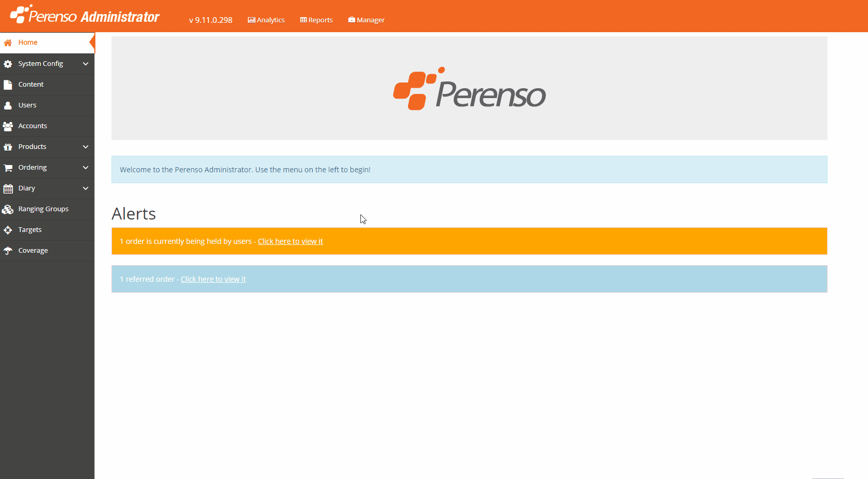Image resolution: width=868 pixels, height=479 pixels.
Task: Click the Reports table icon in header
Action: pos(303,20)
